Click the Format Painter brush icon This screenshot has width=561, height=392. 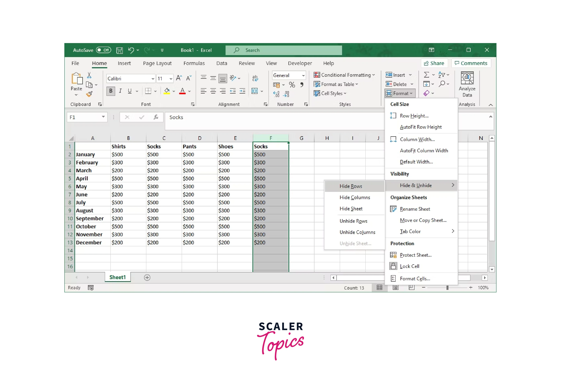point(89,94)
